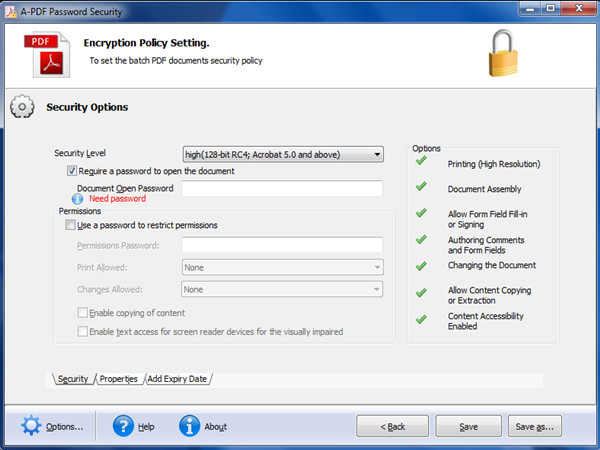Viewport: 600px width, 450px height.
Task: Open the Print Allowed dropdown
Action: pos(283,267)
